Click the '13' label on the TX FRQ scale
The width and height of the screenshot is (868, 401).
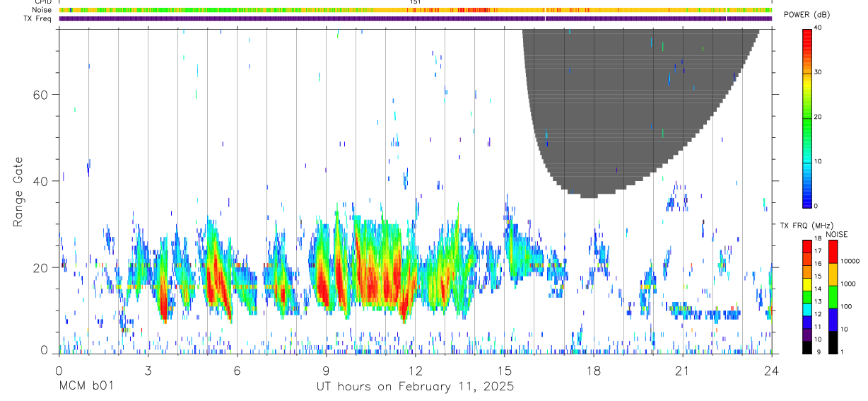coord(819,302)
